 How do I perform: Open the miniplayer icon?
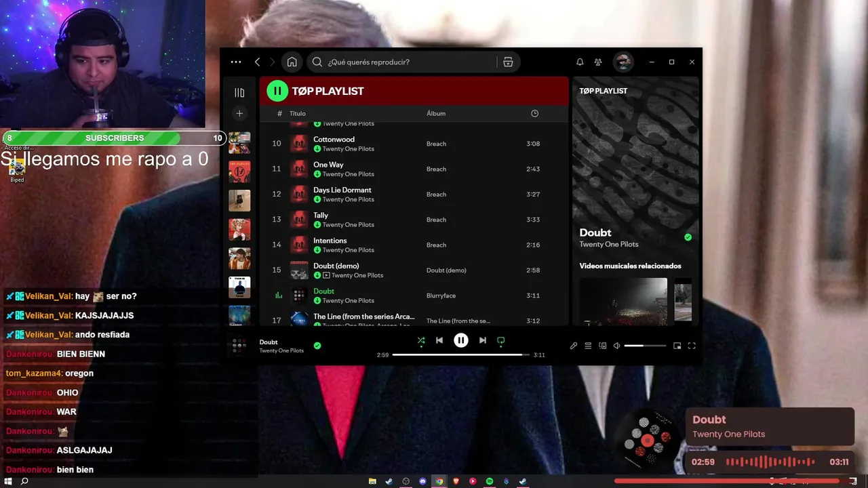point(677,346)
